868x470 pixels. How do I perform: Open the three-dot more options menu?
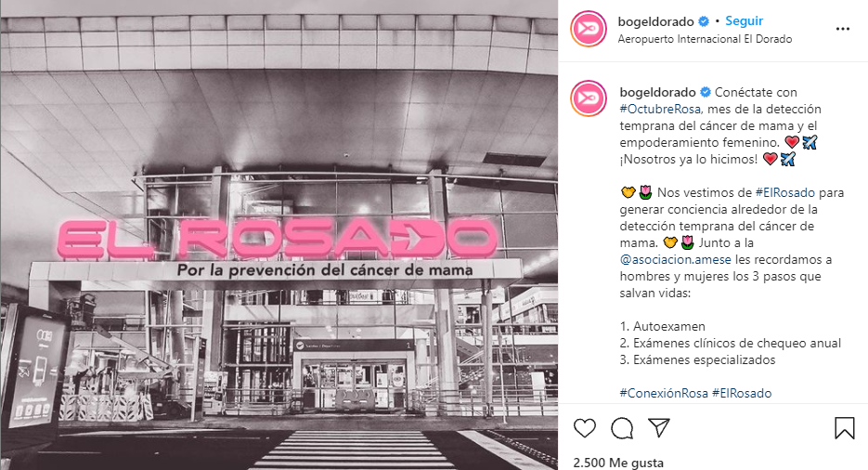pos(843,29)
